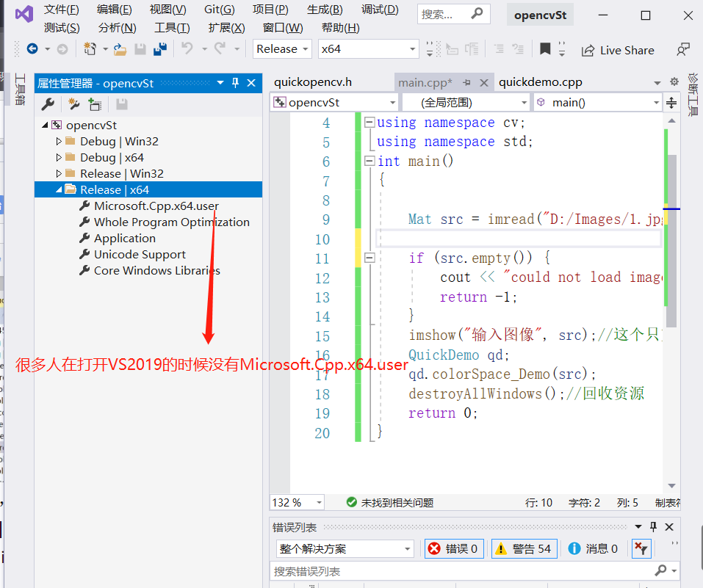Image resolution: width=703 pixels, height=588 pixels.
Task: Start a Live Share session
Action: 618,50
